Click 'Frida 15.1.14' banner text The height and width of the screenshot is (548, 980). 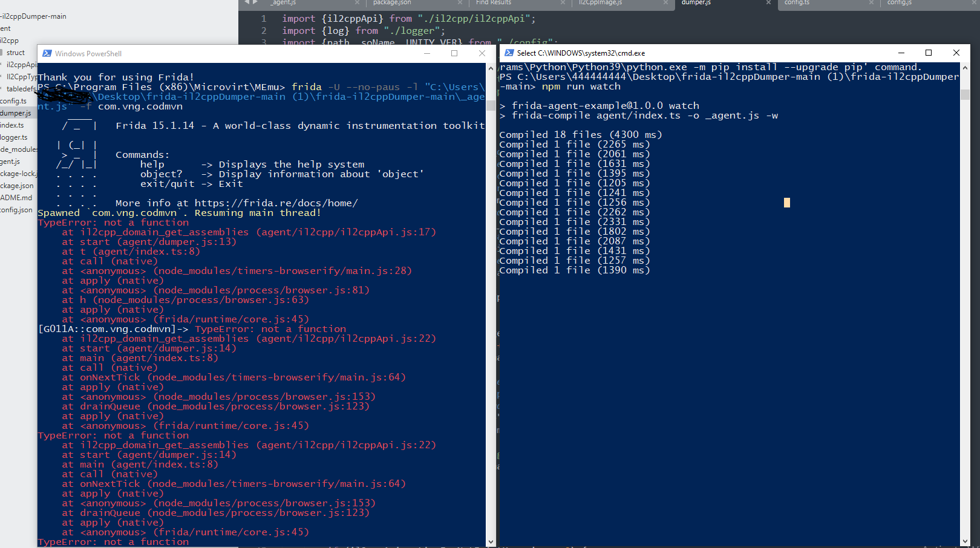click(x=155, y=126)
